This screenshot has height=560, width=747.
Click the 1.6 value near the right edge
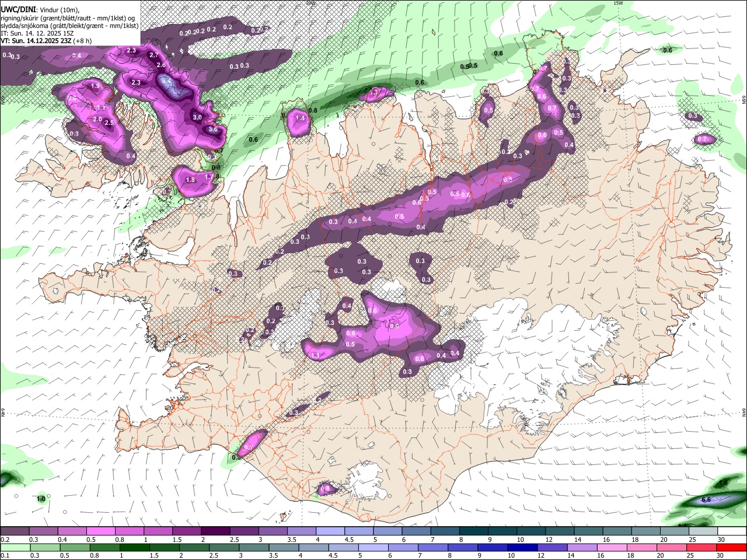coord(724,483)
